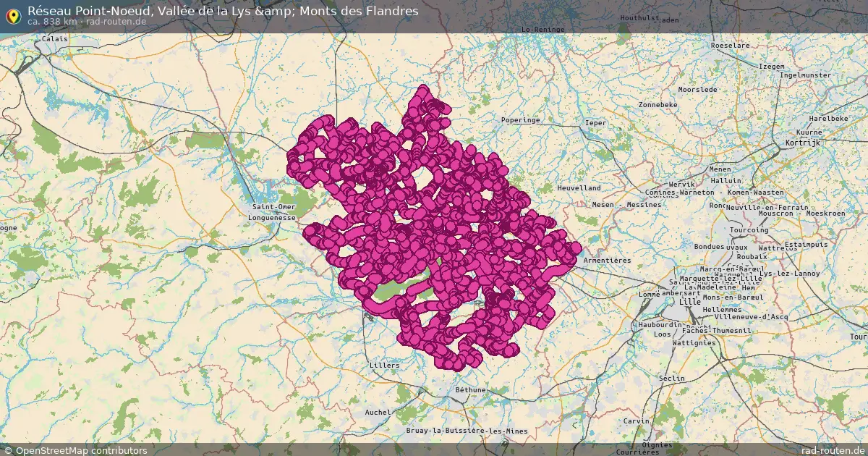Click the 'Neuville-en-Ferrain' map label

tap(767, 207)
